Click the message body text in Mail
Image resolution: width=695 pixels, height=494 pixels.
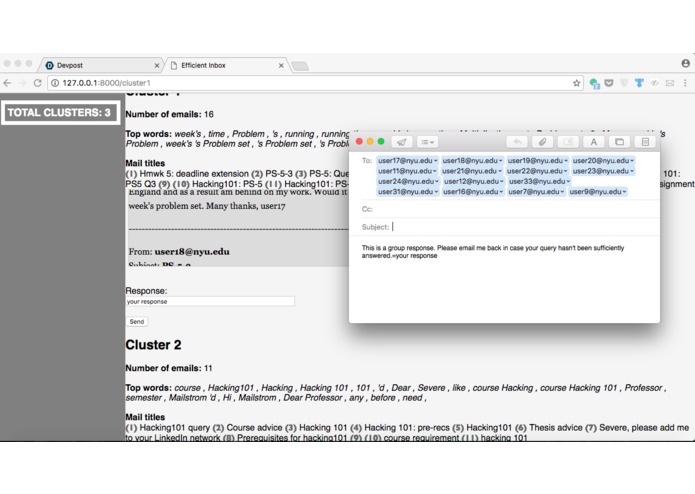[493, 252]
